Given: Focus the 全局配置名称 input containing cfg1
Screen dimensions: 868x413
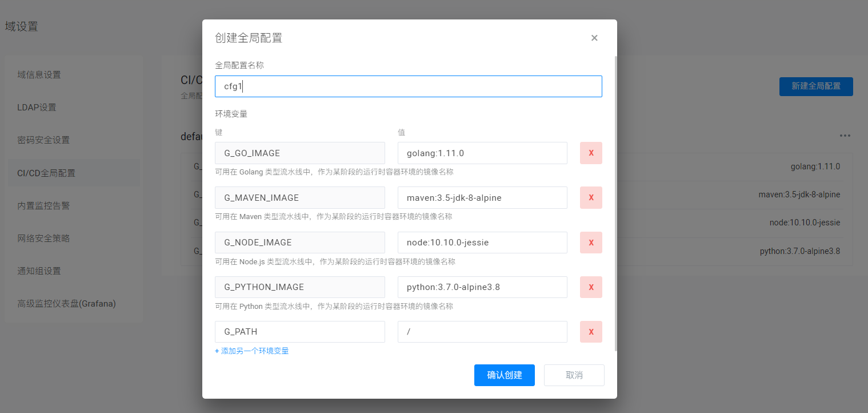Looking at the screenshot, I should pos(408,86).
